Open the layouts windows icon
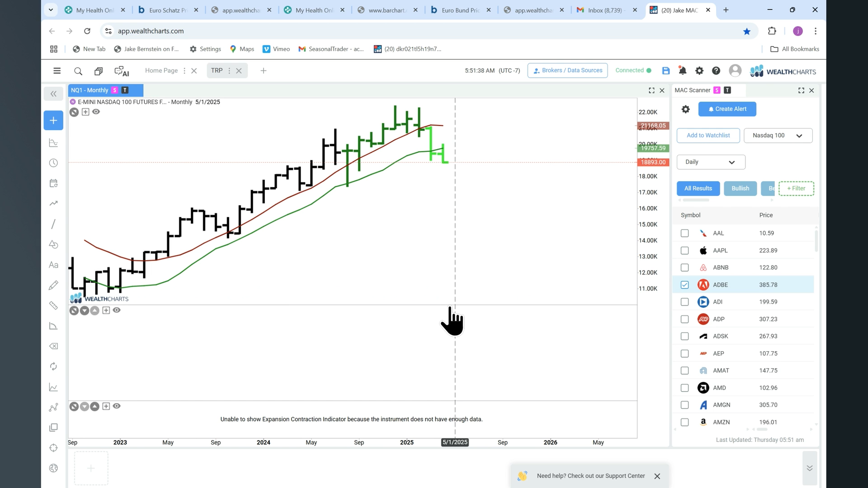 [99, 71]
